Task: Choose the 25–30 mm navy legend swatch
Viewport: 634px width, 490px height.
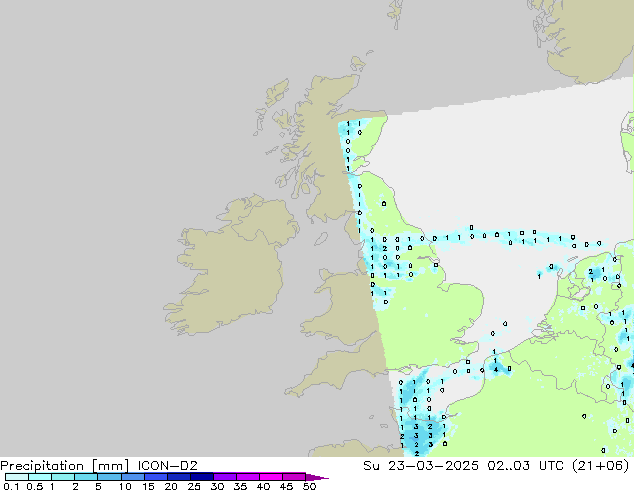Action: 202,477
